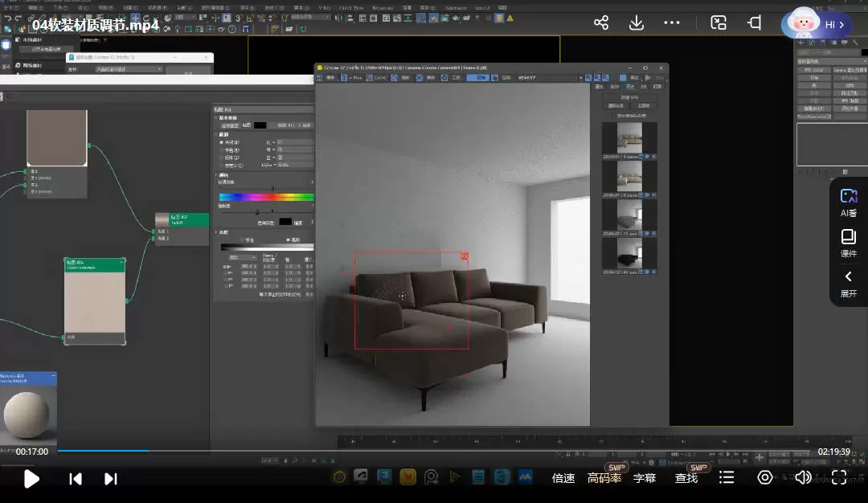The image size is (868, 503).
Task: Enter fullscreen with the expand icon
Action: pyautogui.click(x=839, y=478)
